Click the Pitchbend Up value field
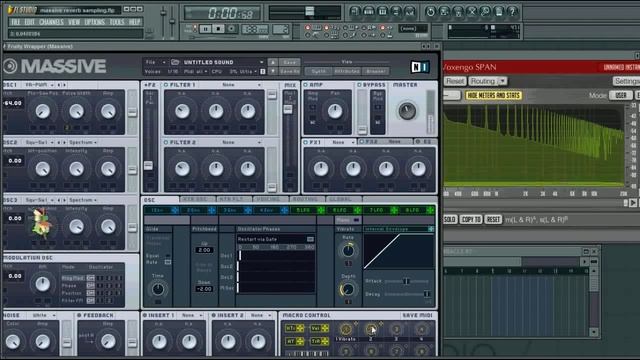640x360 pixels. click(x=204, y=250)
